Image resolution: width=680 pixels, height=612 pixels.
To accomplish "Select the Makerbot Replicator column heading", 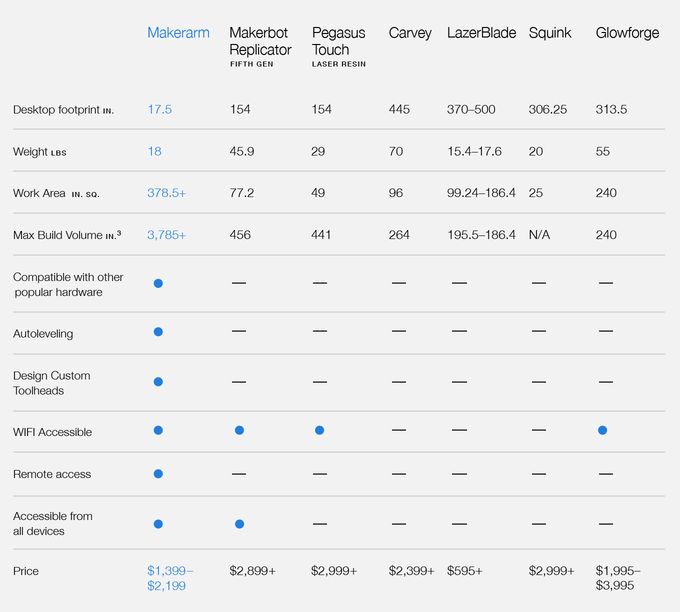I will (260, 41).
